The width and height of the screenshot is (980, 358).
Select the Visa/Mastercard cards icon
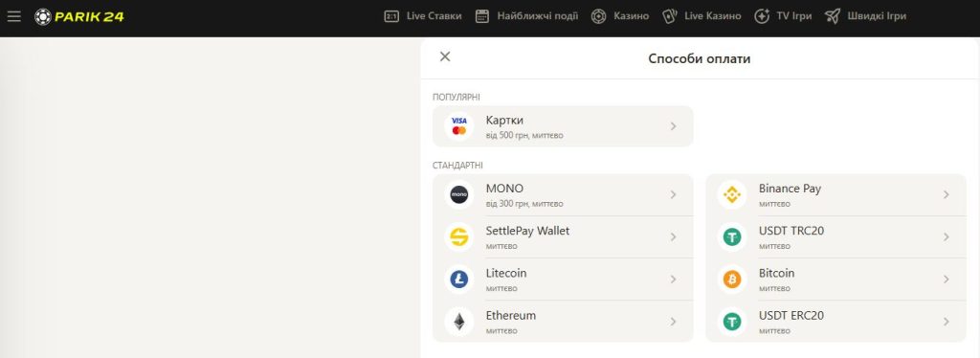pyautogui.click(x=458, y=126)
